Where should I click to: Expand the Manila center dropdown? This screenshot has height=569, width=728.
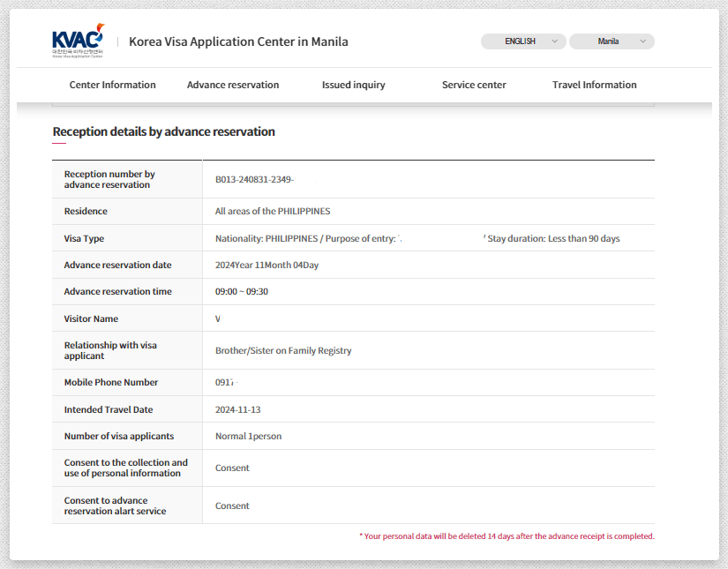(x=611, y=41)
